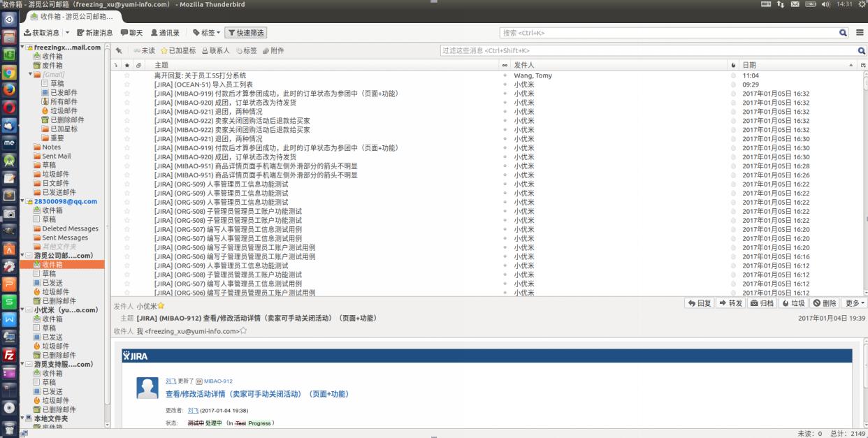868x438 pixels.
Task: Open the MIBAO-912 JIRA link
Action: [x=217, y=381]
